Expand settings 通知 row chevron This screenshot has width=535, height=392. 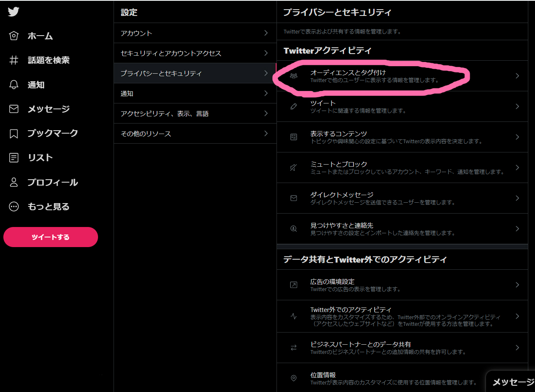(266, 93)
